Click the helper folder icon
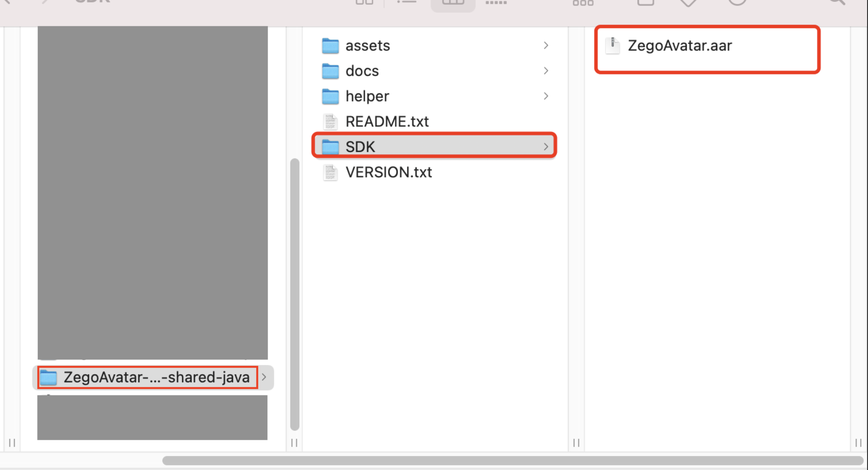The height and width of the screenshot is (470, 868). click(x=330, y=96)
